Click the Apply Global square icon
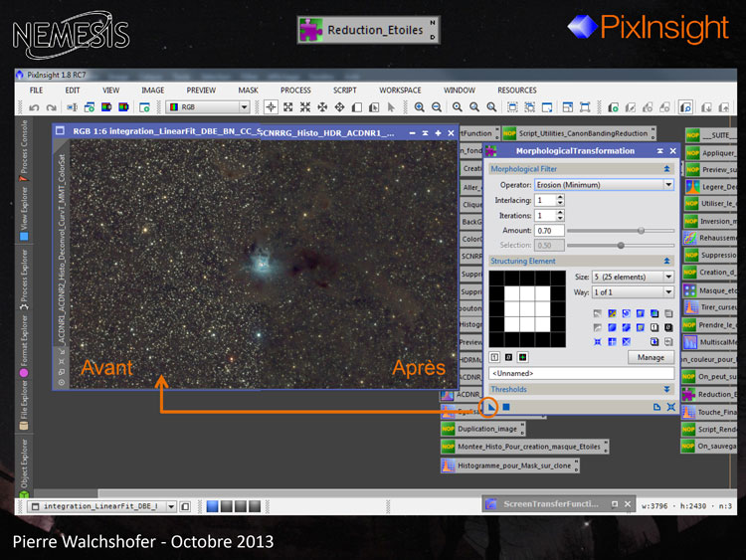The width and height of the screenshot is (746, 560). click(x=506, y=407)
